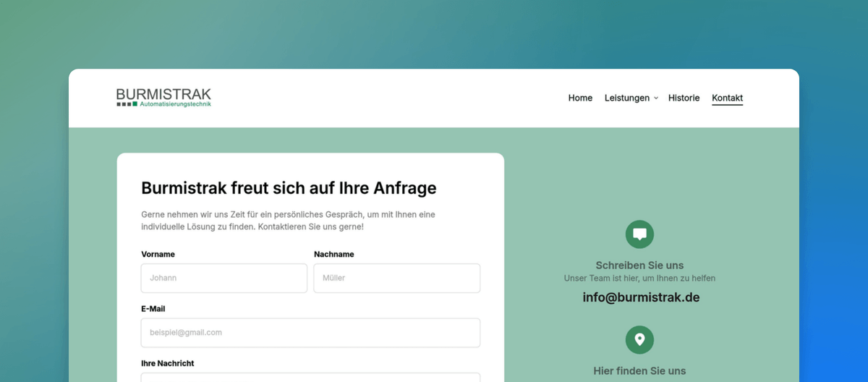
Task: Click into the E-Mail input field
Action: [x=310, y=333]
